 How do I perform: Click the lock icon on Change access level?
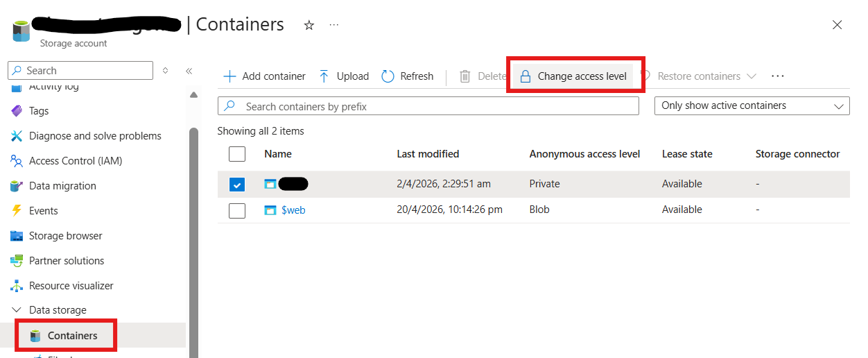(x=526, y=76)
